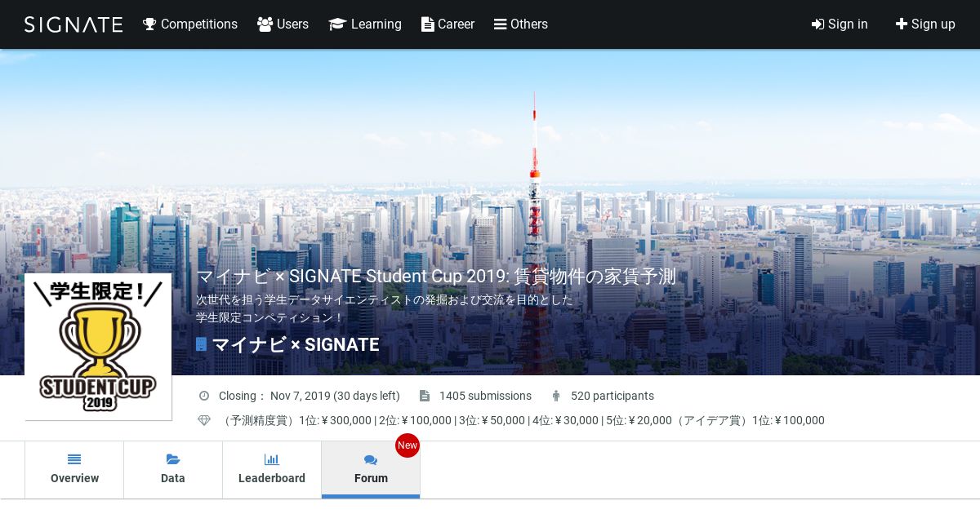Switch to the Forum tab

click(371, 470)
